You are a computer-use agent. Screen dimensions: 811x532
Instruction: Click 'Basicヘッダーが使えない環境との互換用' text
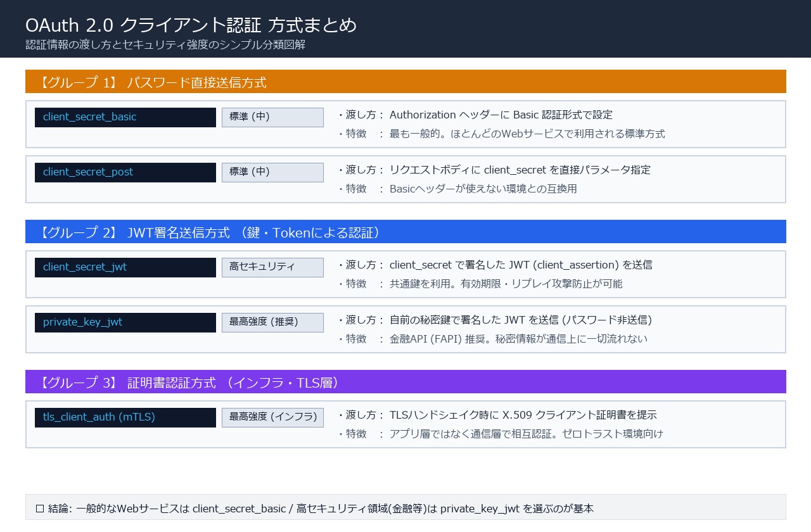pos(483,189)
